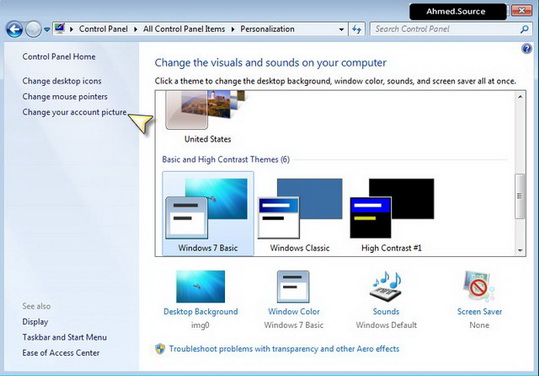This screenshot has height=376, width=539.
Task: Select the Windows 7 Basic theme
Action: pyautogui.click(x=208, y=214)
